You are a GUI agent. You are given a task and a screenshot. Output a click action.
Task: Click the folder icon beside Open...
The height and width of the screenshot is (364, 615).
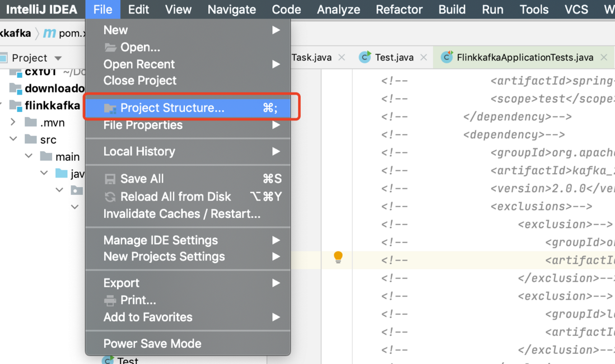110,48
